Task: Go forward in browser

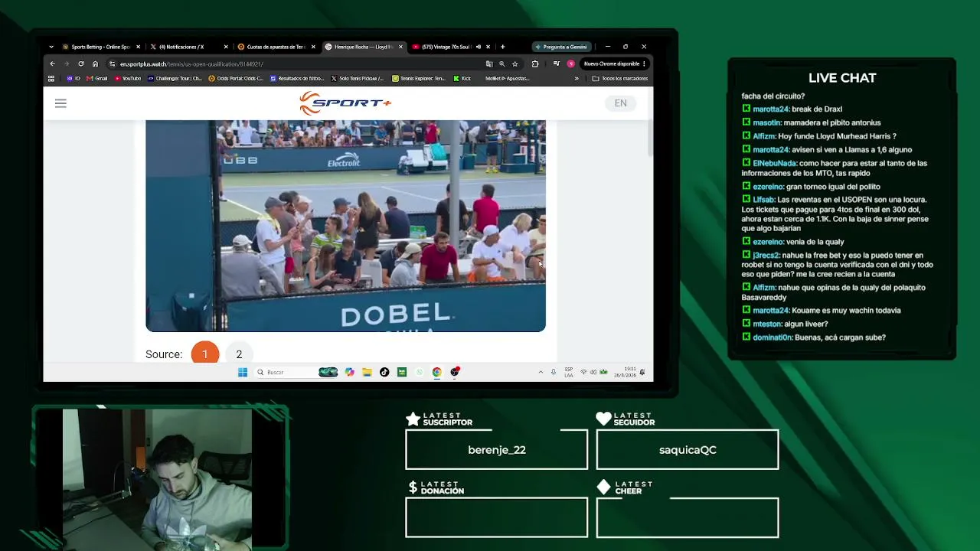Action: coord(67,64)
